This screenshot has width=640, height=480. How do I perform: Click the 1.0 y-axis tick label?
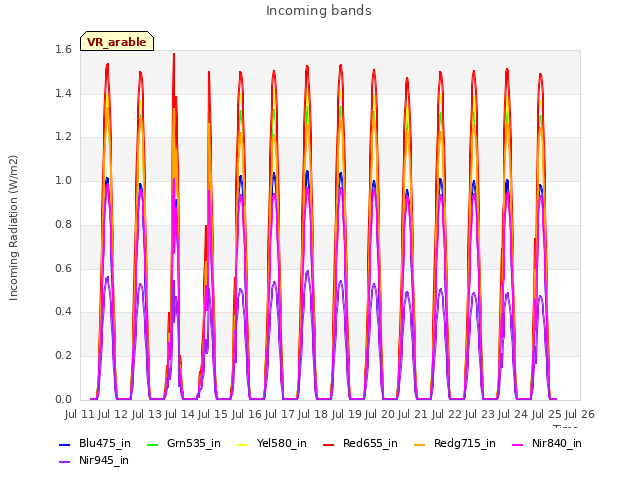click(63, 181)
